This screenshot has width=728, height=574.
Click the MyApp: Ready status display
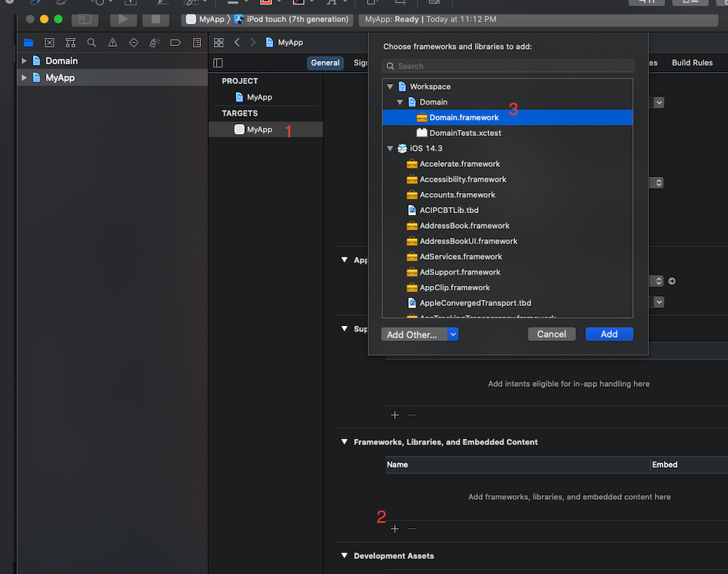pos(539,19)
